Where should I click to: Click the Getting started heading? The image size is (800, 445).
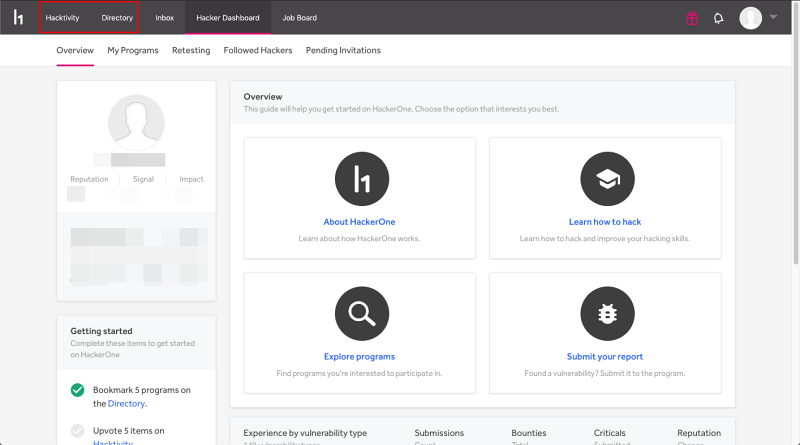[101, 331]
